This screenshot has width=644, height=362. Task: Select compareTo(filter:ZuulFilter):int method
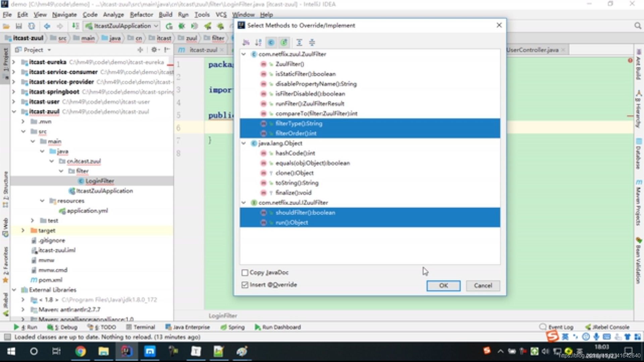pyautogui.click(x=370, y=114)
